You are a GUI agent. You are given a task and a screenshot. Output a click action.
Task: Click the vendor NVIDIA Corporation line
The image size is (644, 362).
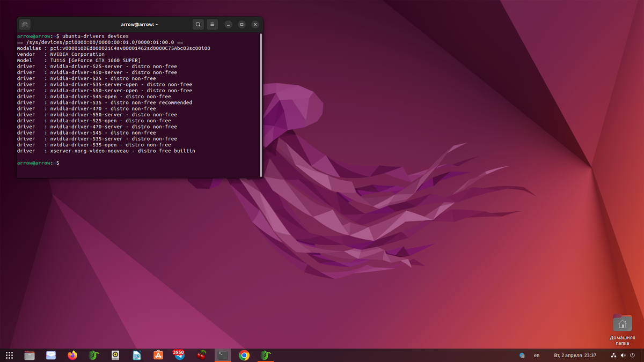tap(61, 54)
